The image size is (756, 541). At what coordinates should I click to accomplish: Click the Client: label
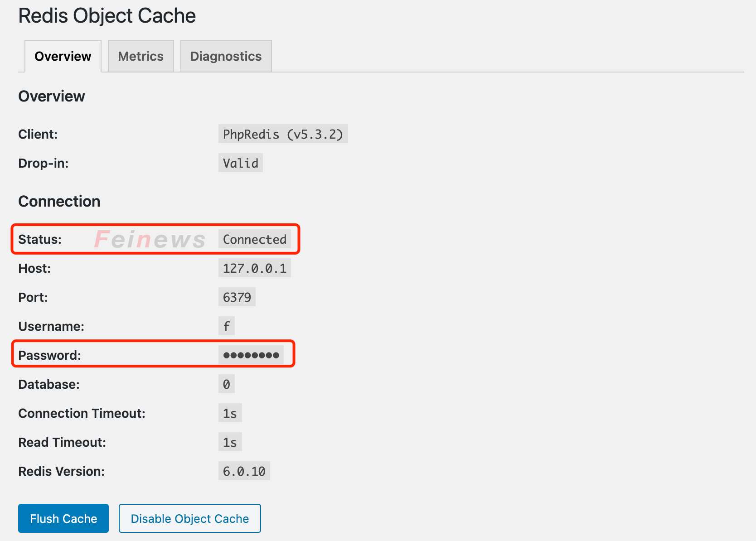(x=38, y=134)
